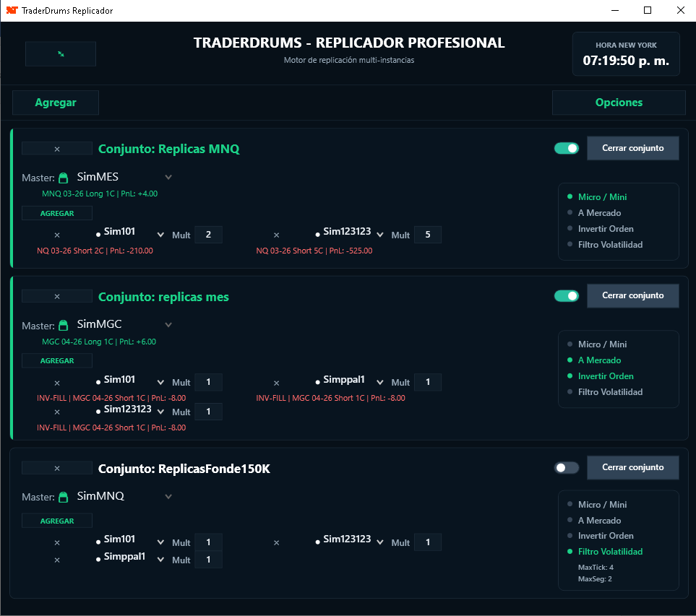Open the Opciones menu
This screenshot has width=696, height=616.
tap(618, 102)
